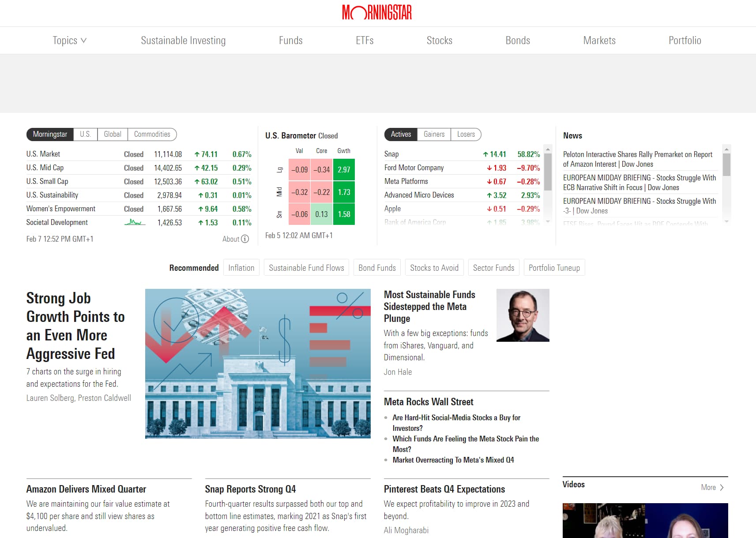Select the Bond Funds topic button

point(377,268)
